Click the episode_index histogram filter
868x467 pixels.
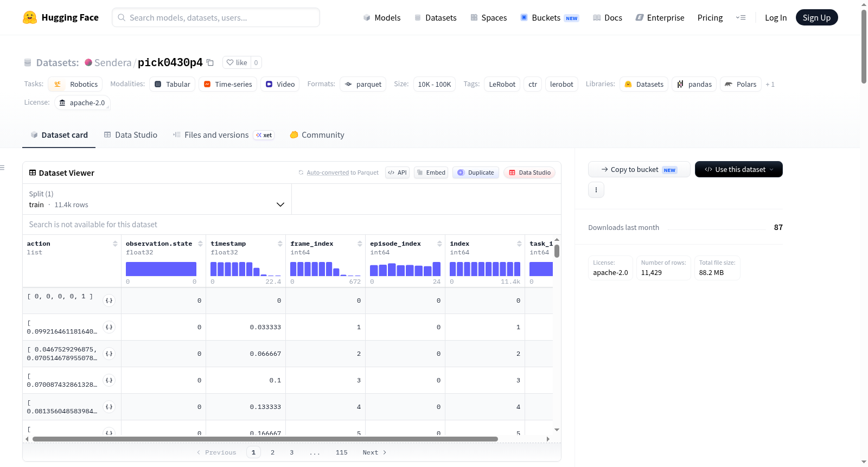405,269
